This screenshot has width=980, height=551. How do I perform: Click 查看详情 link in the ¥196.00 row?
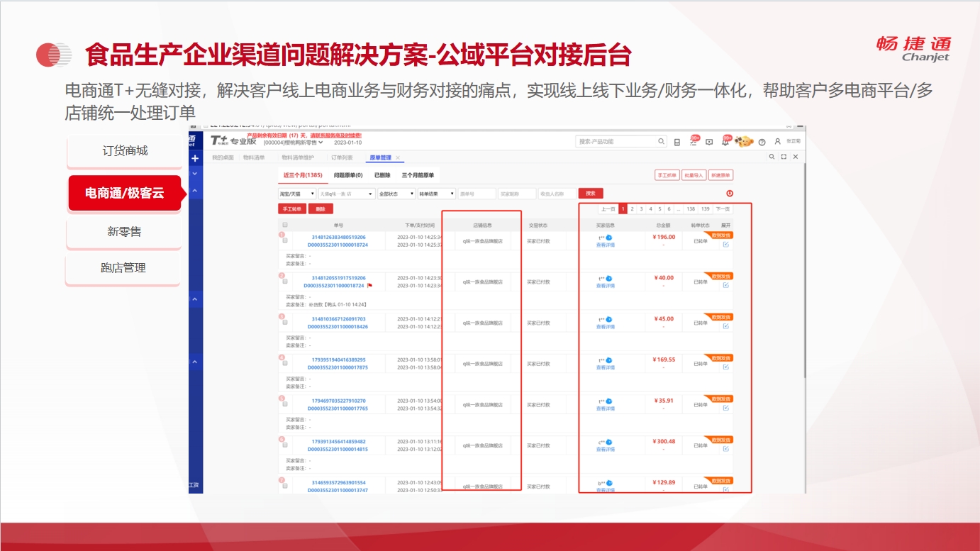point(606,245)
